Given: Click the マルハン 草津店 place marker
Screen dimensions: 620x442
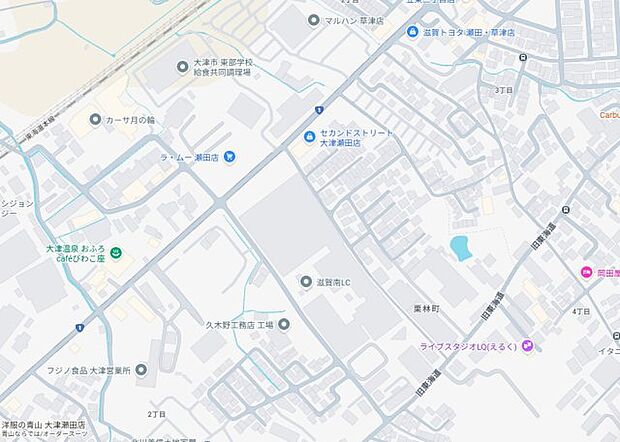Looking at the screenshot, I should 314,20.
